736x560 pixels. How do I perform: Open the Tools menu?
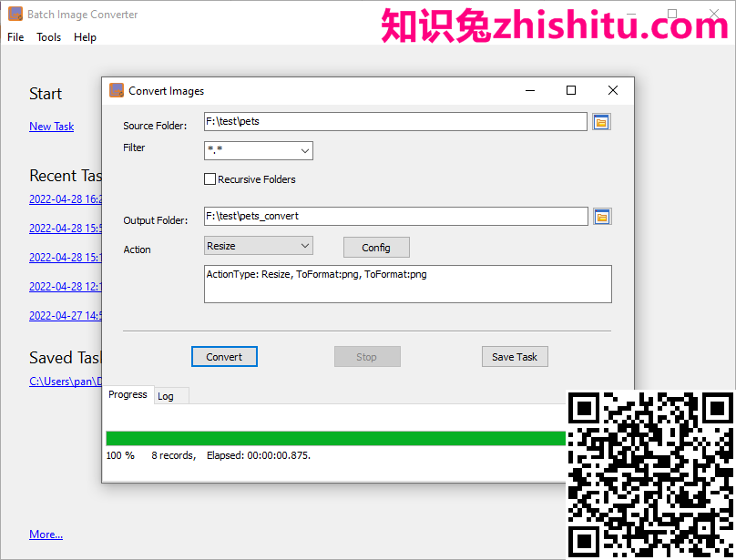click(49, 37)
